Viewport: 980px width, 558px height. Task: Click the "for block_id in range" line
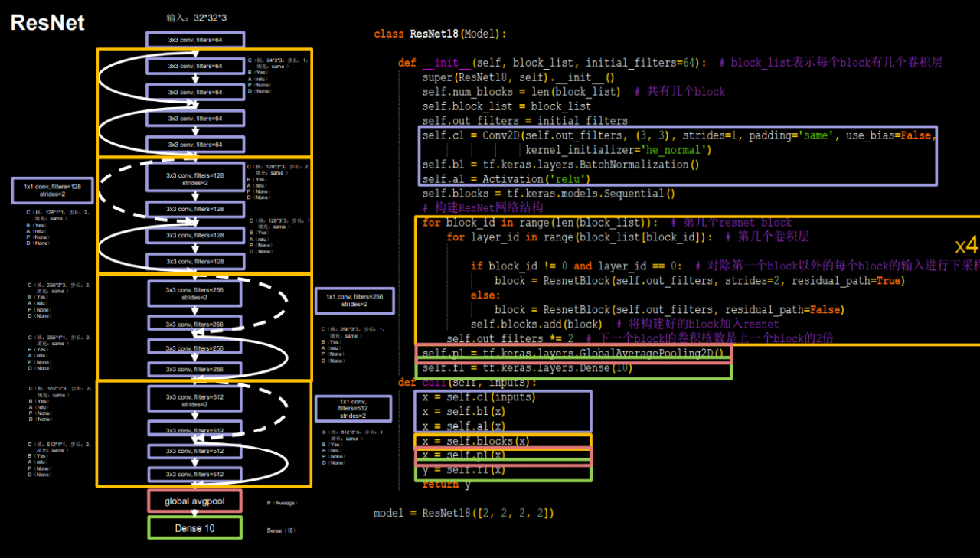point(540,223)
